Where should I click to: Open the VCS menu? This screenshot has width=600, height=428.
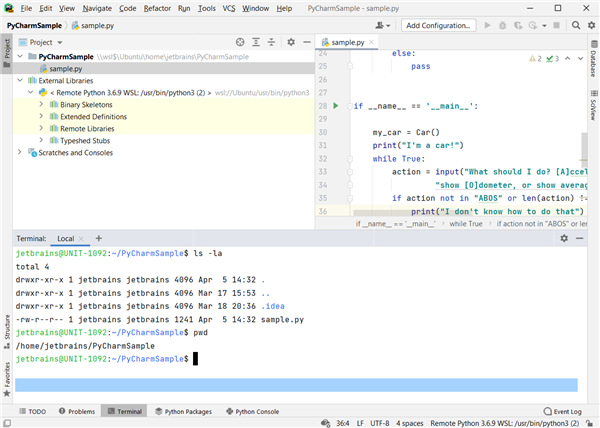(x=229, y=8)
